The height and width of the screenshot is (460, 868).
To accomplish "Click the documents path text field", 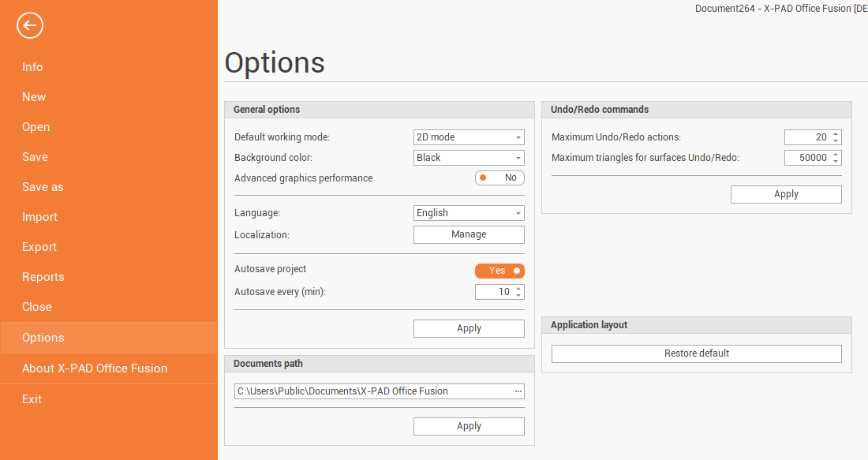I will click(371, 391).
